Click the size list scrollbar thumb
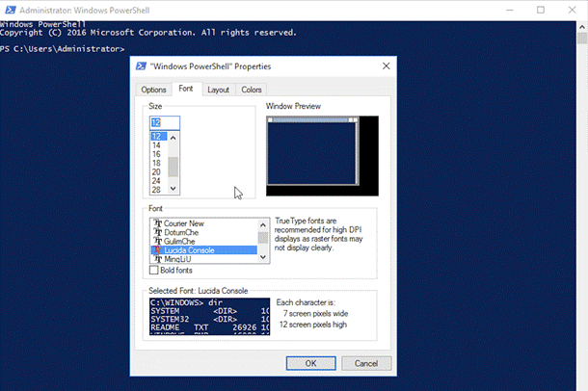The width and height of the screenshot is (588, 391). (x=173, y=167)
